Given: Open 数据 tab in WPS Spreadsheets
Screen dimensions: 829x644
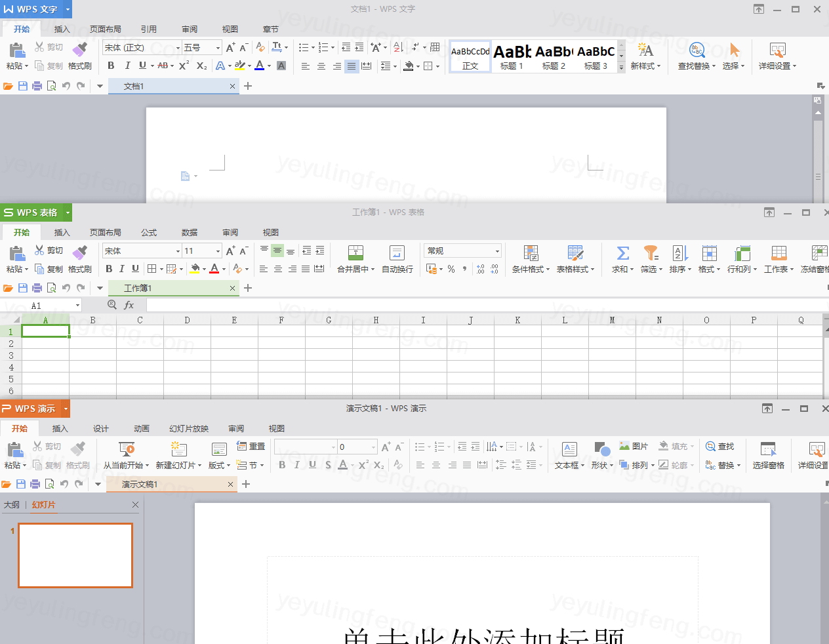Looking at the screenshot, I should (x=190, y=232).
